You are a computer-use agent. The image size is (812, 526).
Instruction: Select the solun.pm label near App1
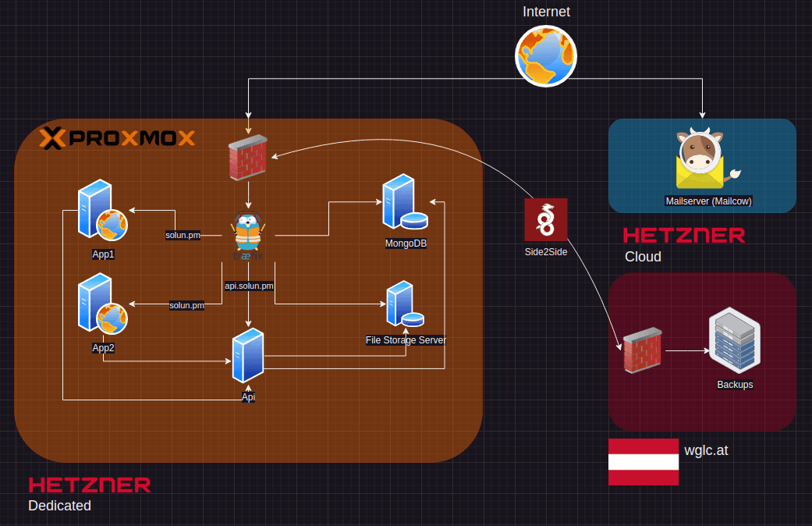pyautogui.click(x=183, y=235)
